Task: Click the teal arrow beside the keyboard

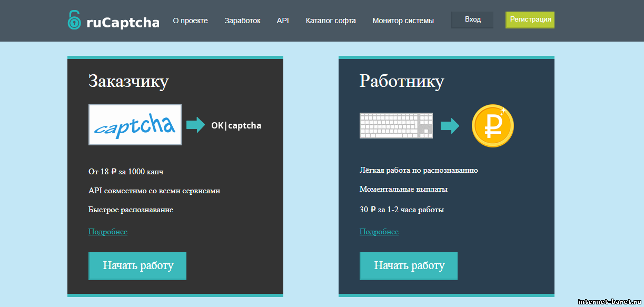Action: pyautogui.click(x=450, y=126)
